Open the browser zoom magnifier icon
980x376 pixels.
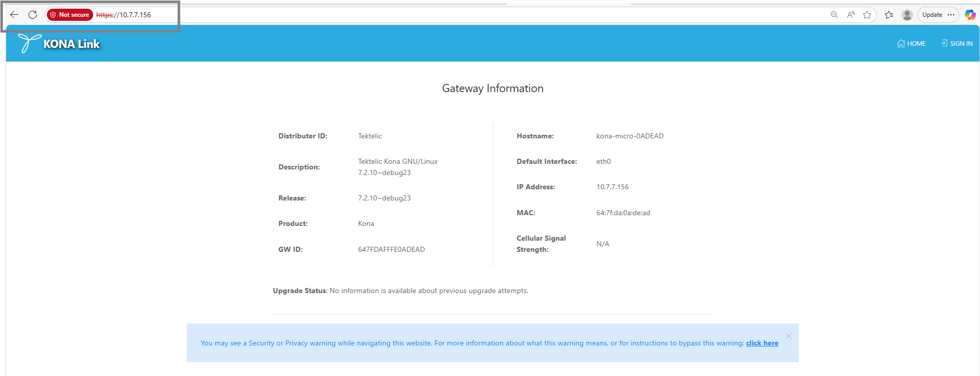pyautogui.click(x=834, y=15)
